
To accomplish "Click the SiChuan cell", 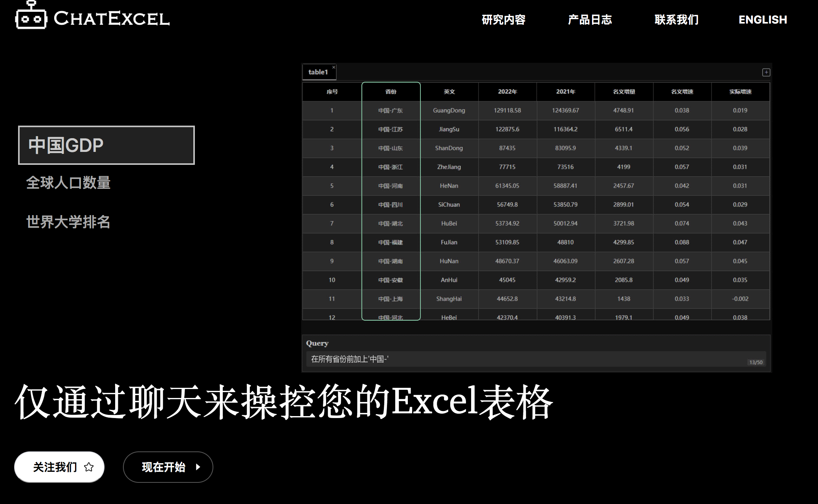I will pyautogui.click(x=449, y=205).
